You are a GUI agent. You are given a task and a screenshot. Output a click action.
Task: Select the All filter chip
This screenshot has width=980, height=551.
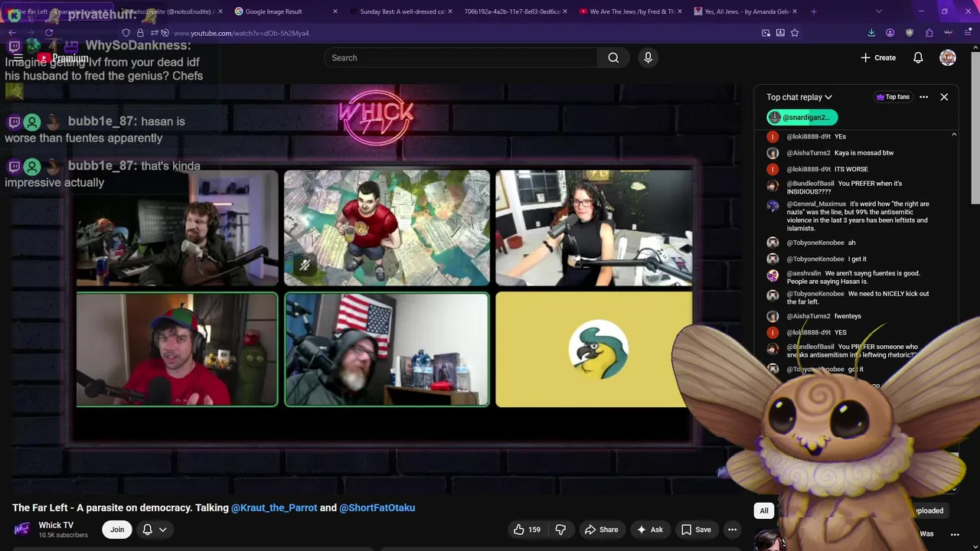[x=763, y=510]
